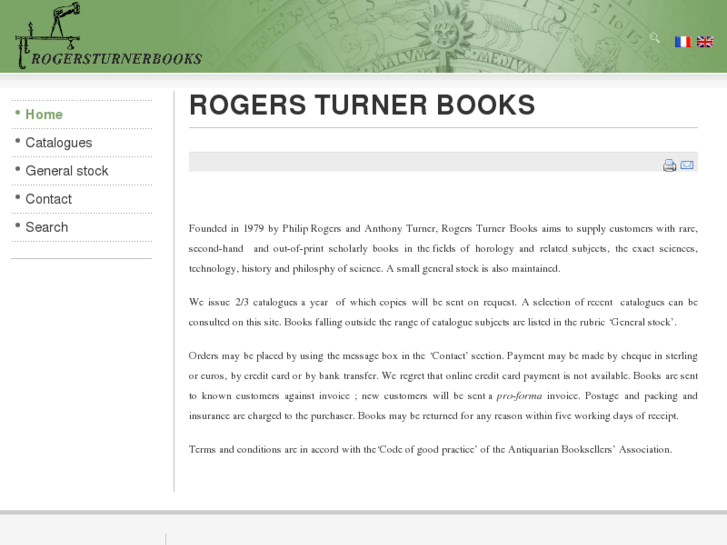This screenshot has height=545, width=727.
Task: Open the search magnifier icon in header
Action: (654, 38)
